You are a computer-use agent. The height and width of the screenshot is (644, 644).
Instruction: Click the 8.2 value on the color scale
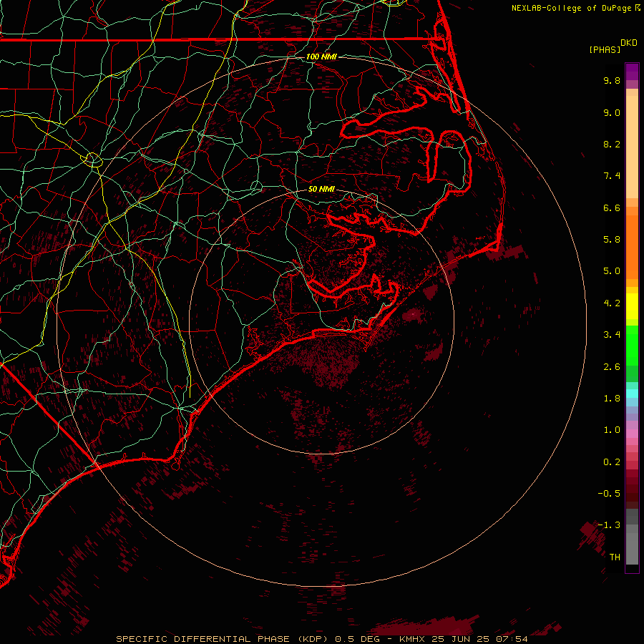coord(612,144)
